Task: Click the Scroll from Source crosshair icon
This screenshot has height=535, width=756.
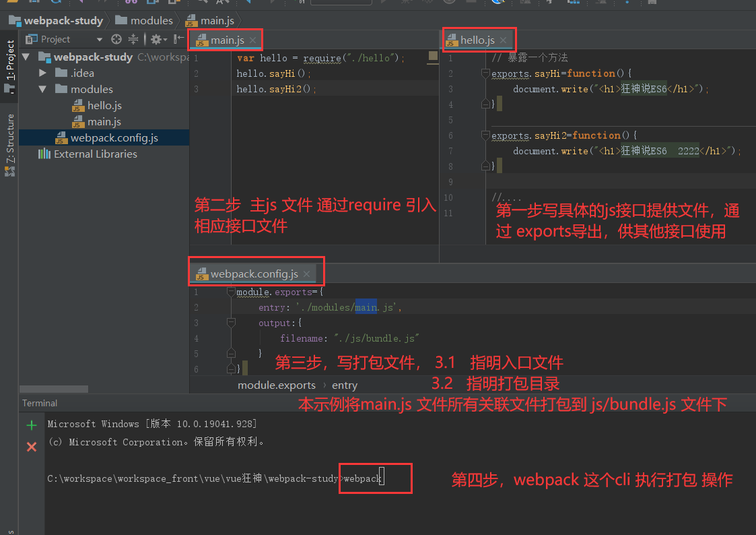Action: tap(116, 39)
